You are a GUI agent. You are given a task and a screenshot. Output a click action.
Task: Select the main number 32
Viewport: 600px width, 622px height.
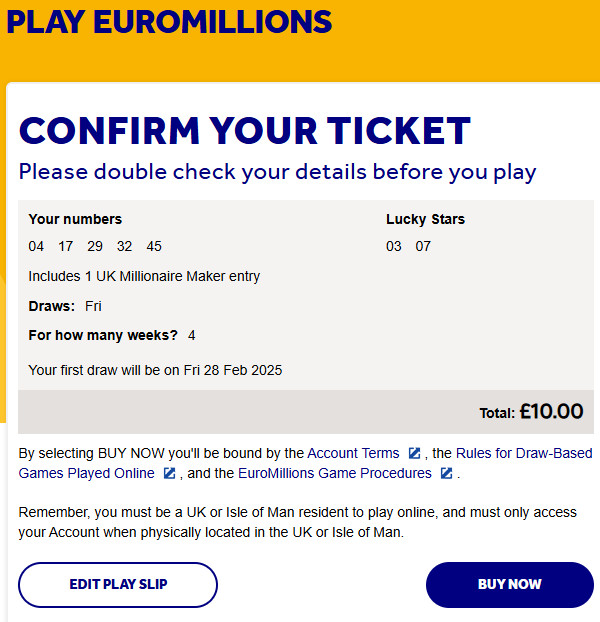pos(124,246)
